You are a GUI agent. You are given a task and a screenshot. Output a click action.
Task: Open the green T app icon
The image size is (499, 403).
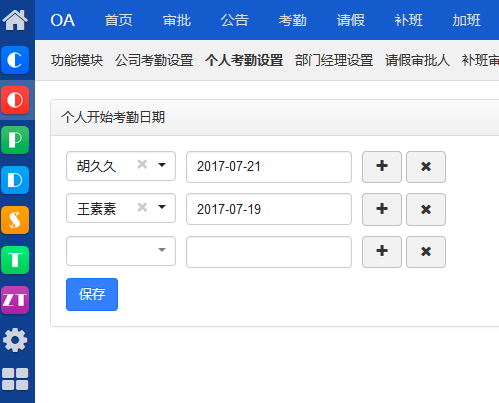coord(15,260)
